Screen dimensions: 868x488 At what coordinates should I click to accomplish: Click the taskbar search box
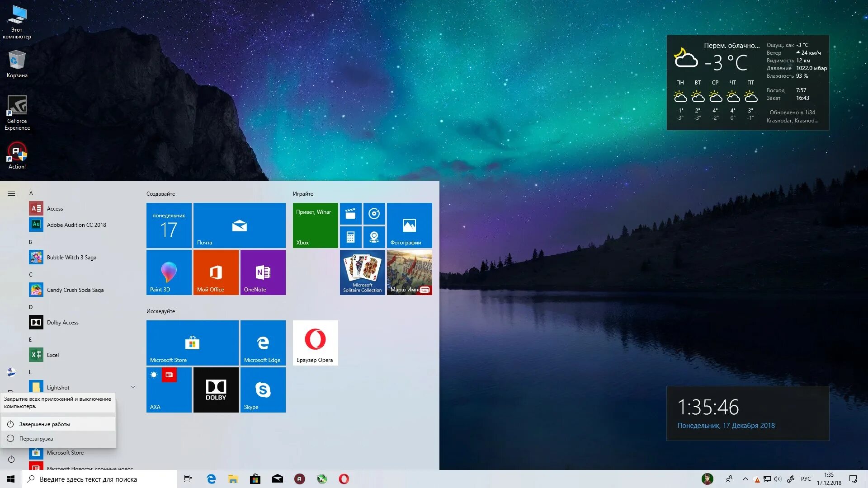(99, 479)
